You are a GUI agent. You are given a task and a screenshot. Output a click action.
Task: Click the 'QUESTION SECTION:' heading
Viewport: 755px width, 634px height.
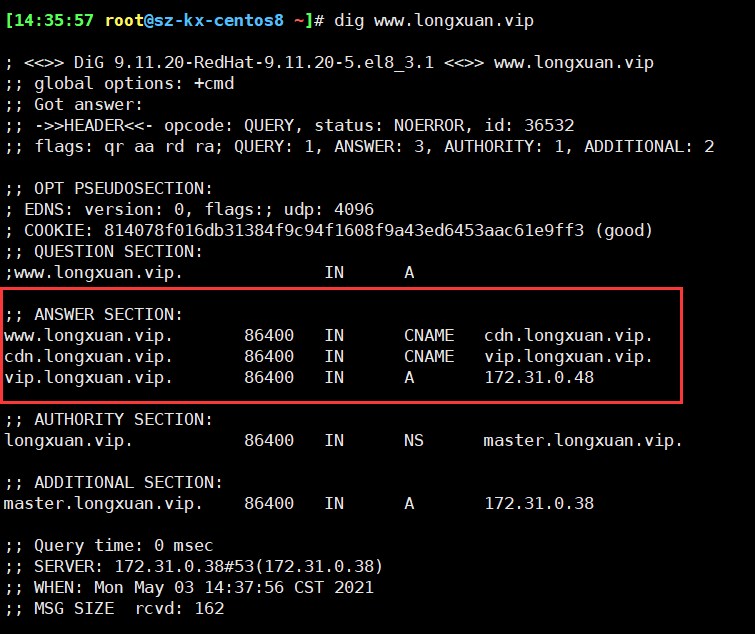coord(118,252)
